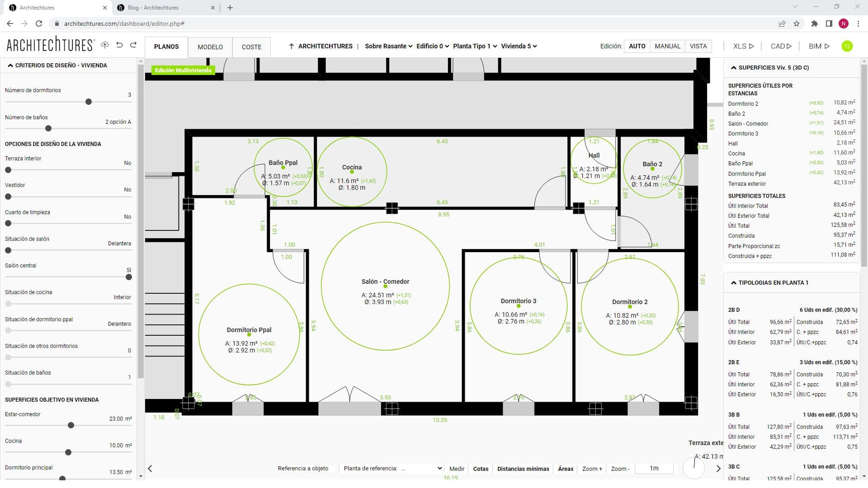Click the undo arrow icon

118,45
